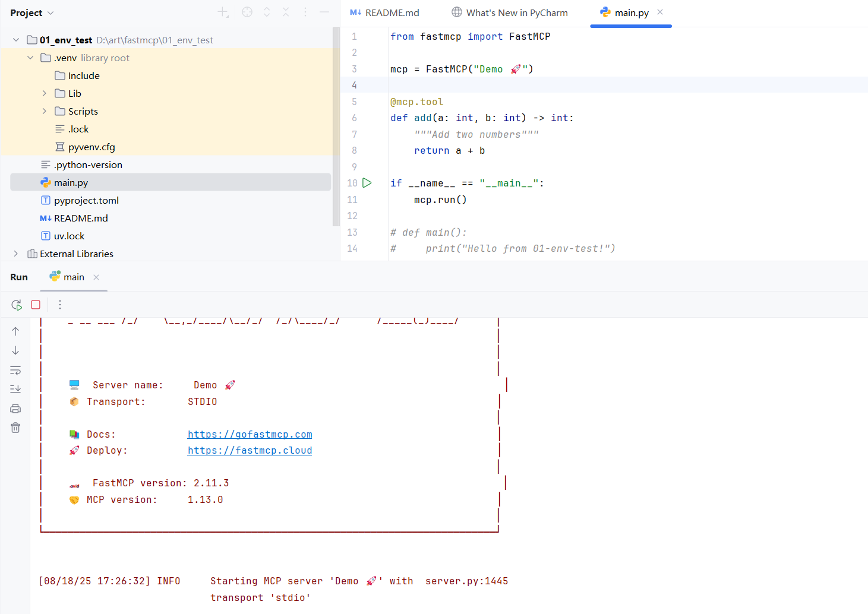Open the What's New in PyCharm tab
The image size is (868, 614).
tap(510, 12)
